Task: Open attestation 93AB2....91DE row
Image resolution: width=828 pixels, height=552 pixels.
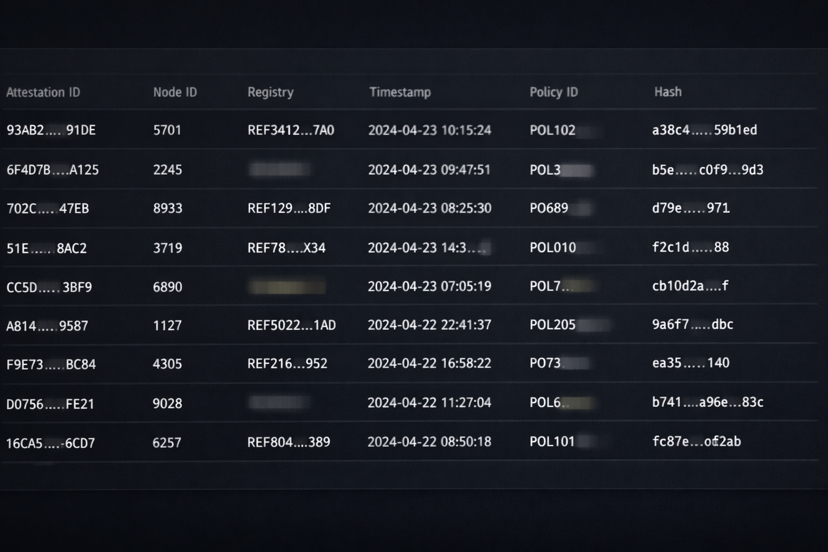Action: click(x=409, y=130)
